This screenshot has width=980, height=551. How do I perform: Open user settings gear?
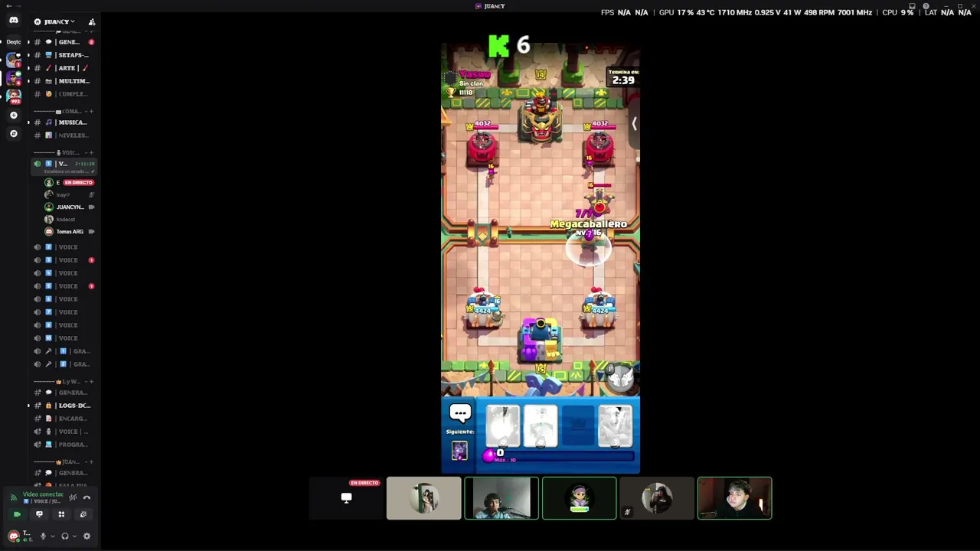point(87,536)
